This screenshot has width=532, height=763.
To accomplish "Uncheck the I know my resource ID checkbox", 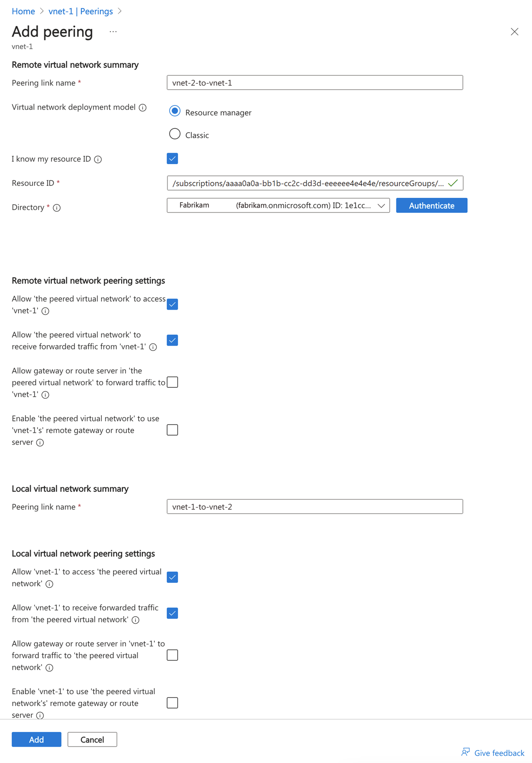I will [172, 159].
